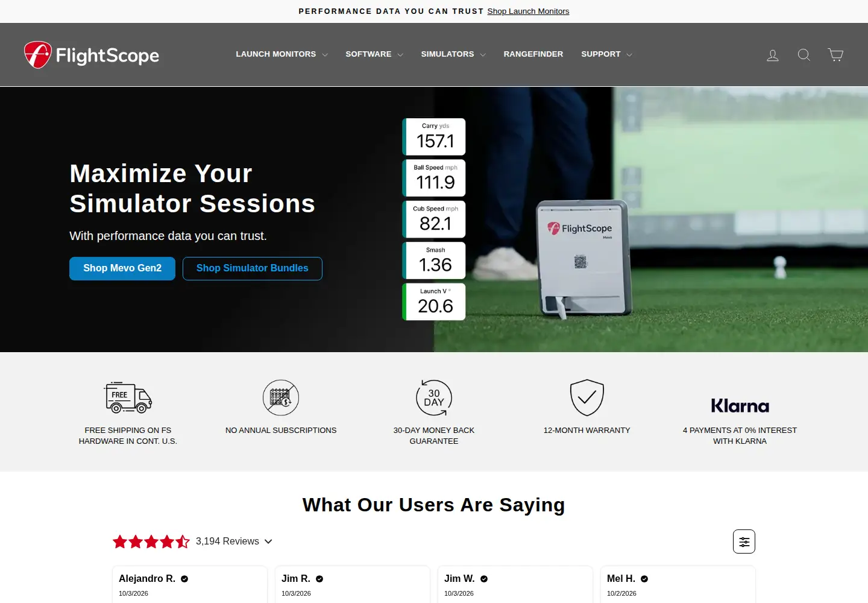868x603 pixels.
Task: Click the no annual subscriptions calendar icon
Action: [x=281, y=397]
